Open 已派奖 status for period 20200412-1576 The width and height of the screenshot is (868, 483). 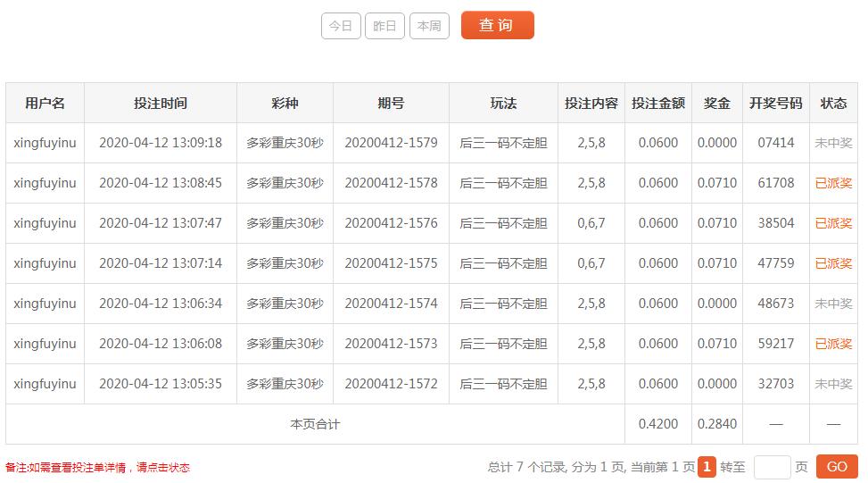[833, 223]
